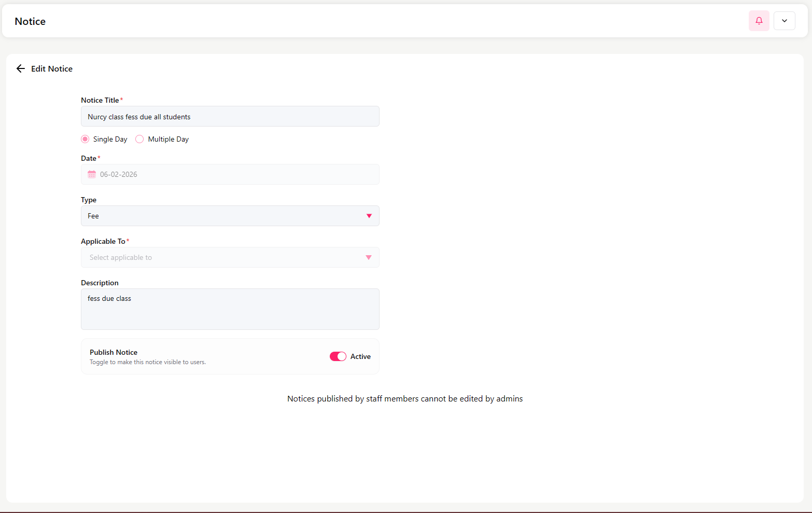Click the date field showing 06-02-2026
The image size is (812, 513).
(x=230, y=174)
